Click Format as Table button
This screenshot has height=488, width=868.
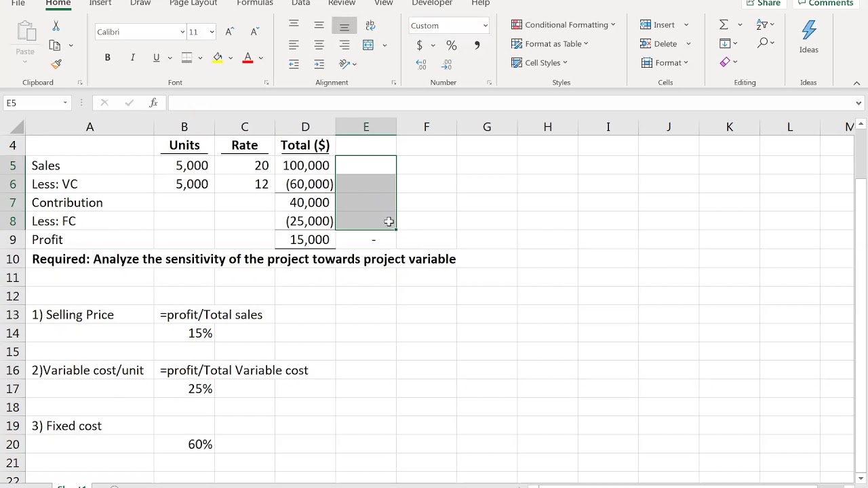550,43
